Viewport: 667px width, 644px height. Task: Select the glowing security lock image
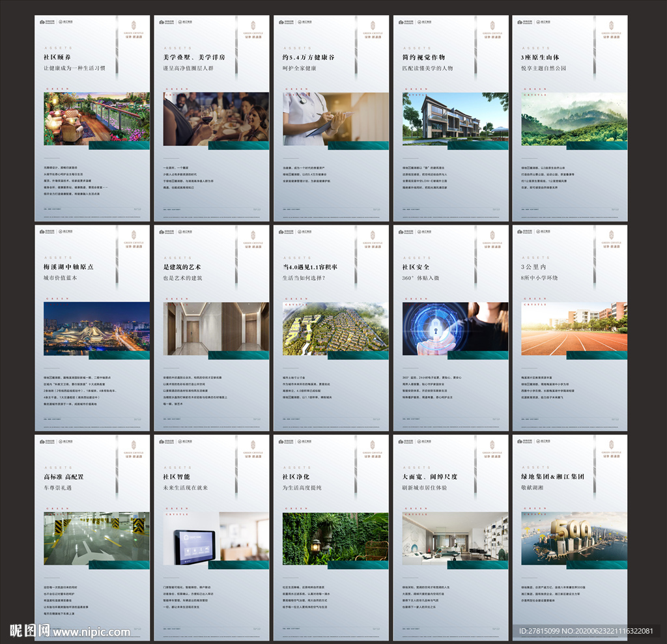pos(455,328)
